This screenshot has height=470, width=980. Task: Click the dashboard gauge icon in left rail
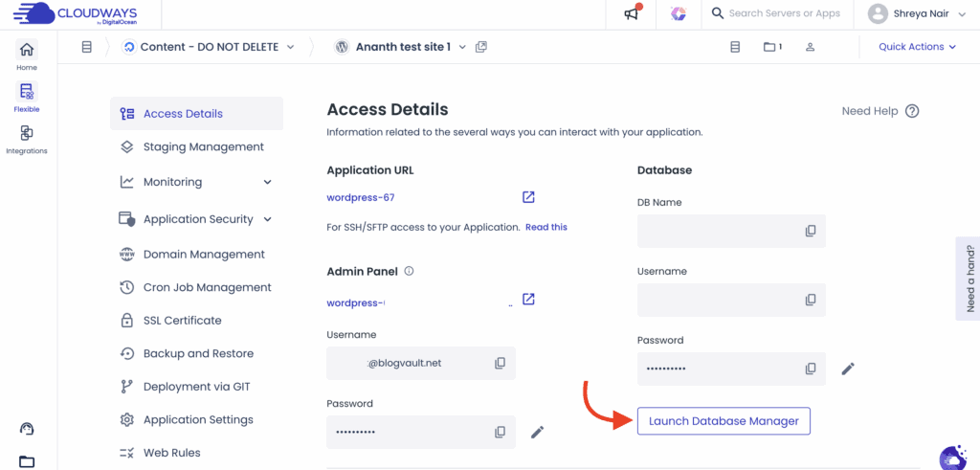pos(26,429)
